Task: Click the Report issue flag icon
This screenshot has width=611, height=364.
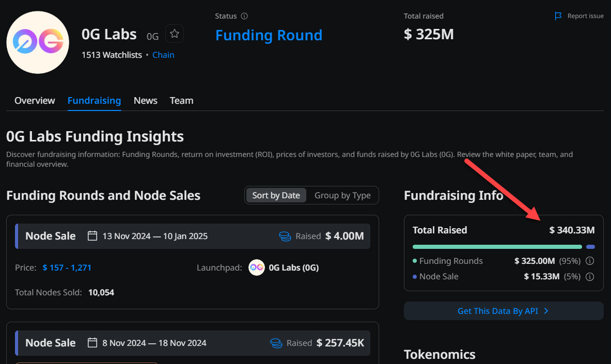Action: pyautogui.click(x=558, y=16)
